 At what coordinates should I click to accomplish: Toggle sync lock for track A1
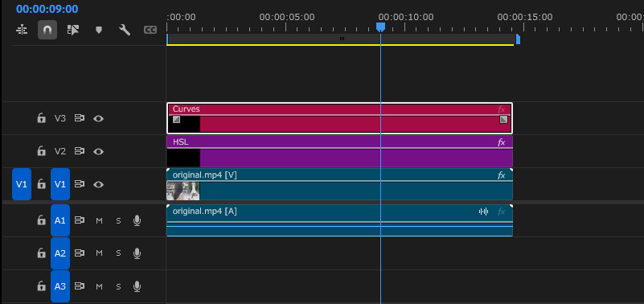[80, 220]
